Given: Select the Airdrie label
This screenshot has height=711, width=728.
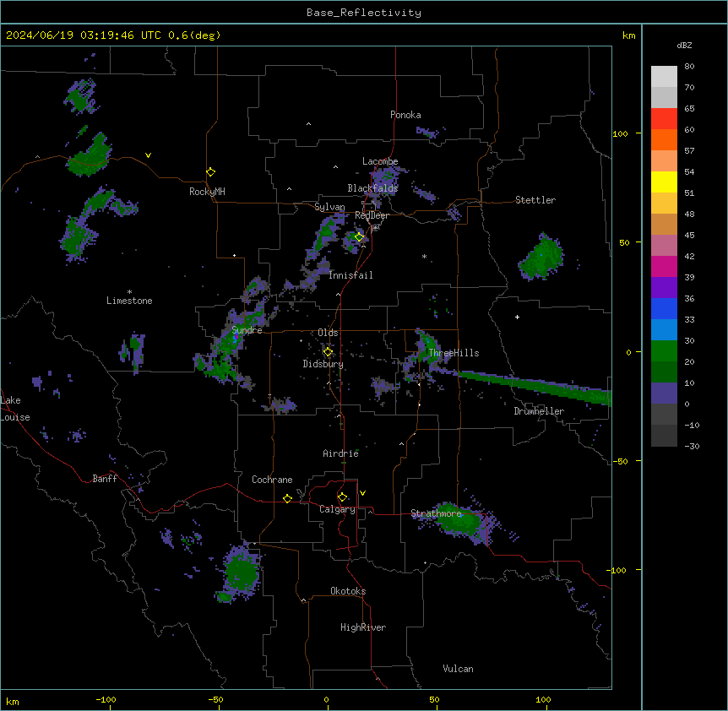Looking at the screenshot, I should [x=341, y=453].
